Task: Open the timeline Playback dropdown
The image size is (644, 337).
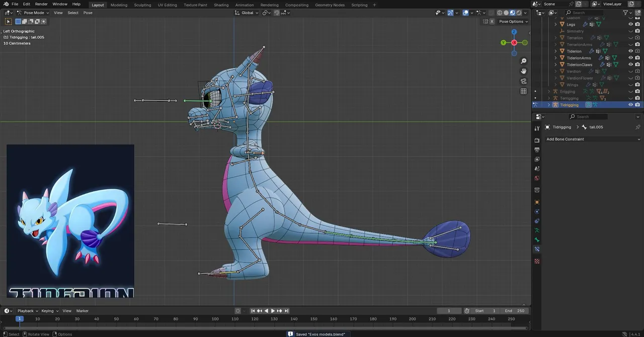Action: pyautogui.click(x=28, y=311)
